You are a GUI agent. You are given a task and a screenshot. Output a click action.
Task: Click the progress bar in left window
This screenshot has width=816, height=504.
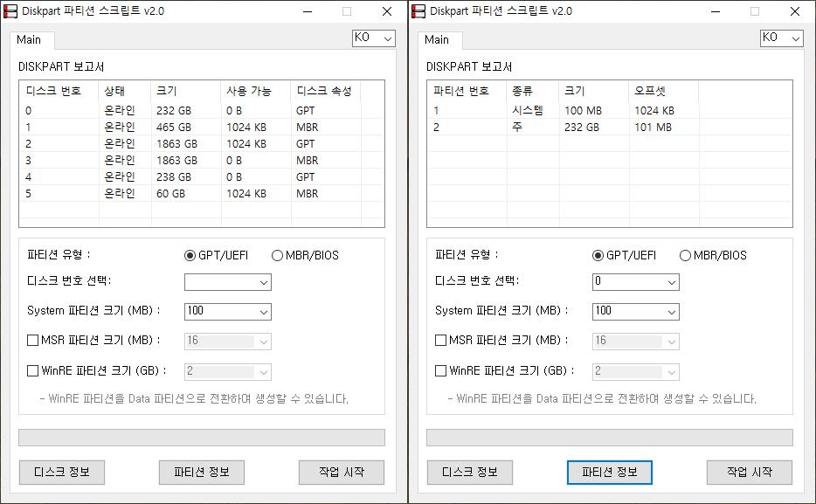click(202, 438)
